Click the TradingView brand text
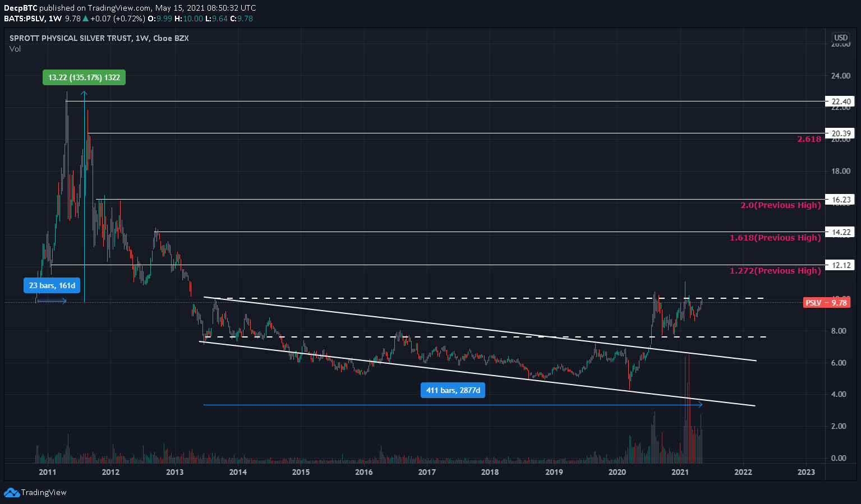 click(x=44, y=493)
